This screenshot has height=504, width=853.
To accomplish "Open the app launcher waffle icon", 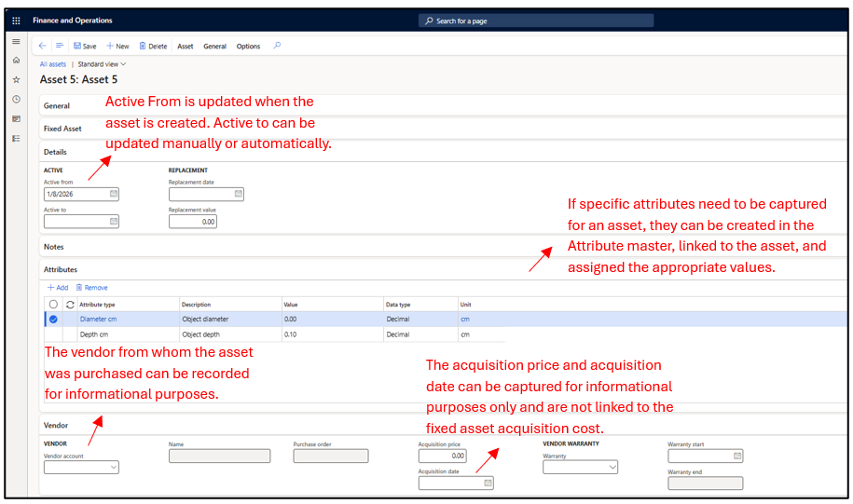I will click(17, 20).
